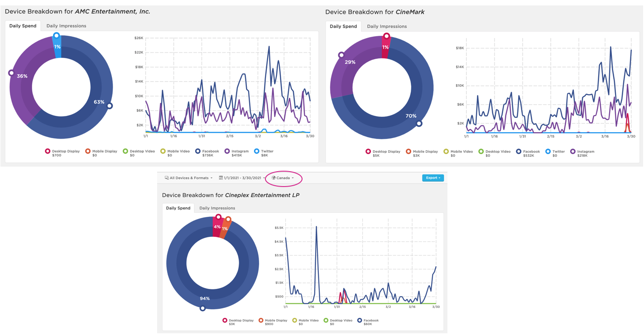The image size is (644, 336).
Task: Click the 1% Mobile Display segment in Cineplex donut
Action: 225,229
